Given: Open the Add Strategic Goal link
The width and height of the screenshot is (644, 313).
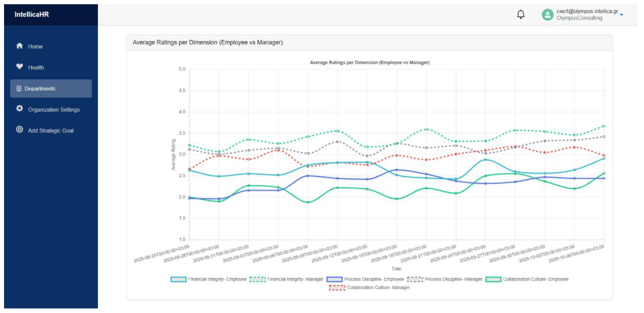Looking at the screenshot, I should 51,131.
